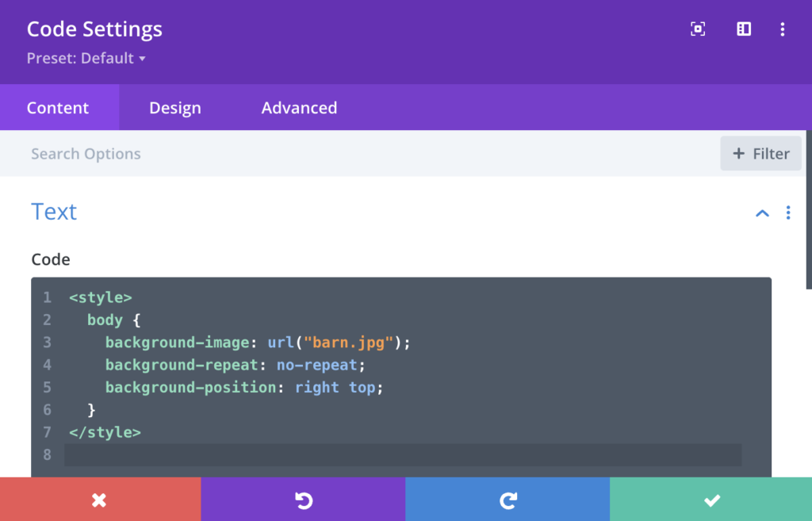Click the "barn.jpg" string in code
Viewport: 812px width, 521px height.
point(349,343)
